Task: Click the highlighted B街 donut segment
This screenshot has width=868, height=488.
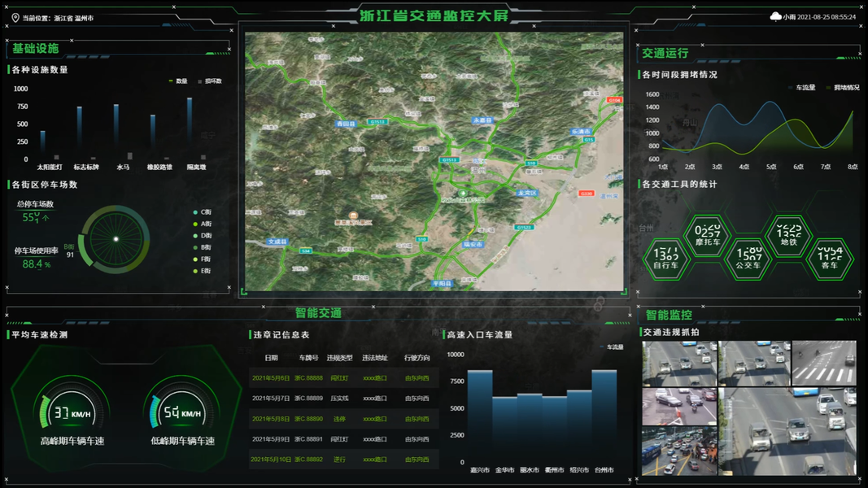Action: click(x=83, y=250)
